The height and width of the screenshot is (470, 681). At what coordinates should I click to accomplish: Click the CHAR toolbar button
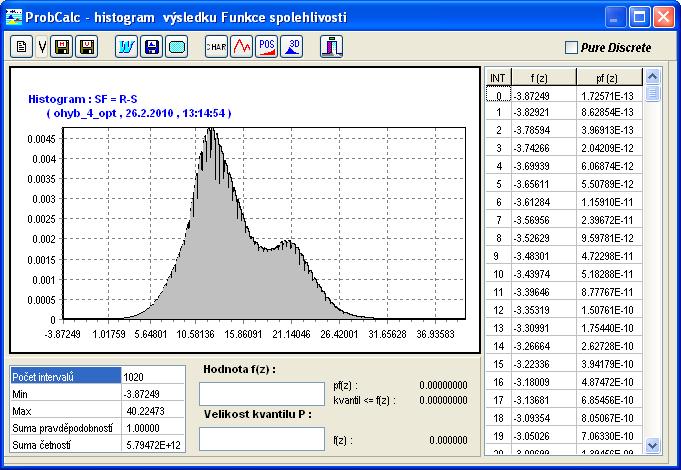216,46
